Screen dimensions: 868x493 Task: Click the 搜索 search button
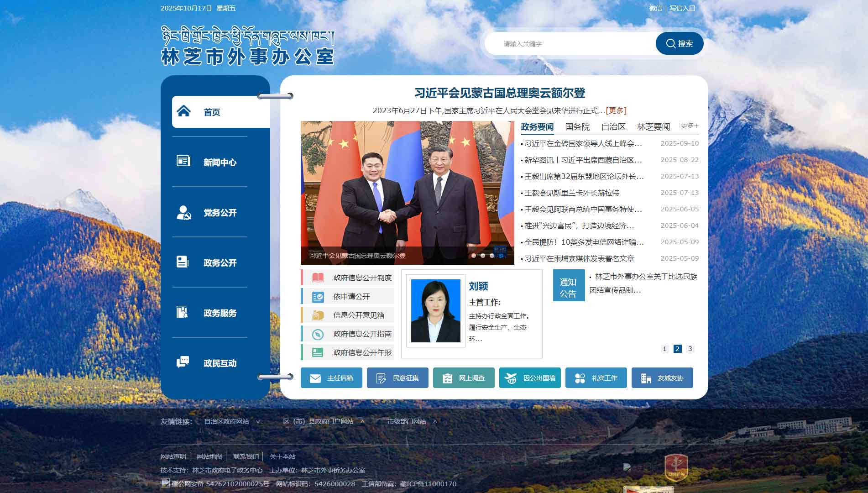pos(680,43)
